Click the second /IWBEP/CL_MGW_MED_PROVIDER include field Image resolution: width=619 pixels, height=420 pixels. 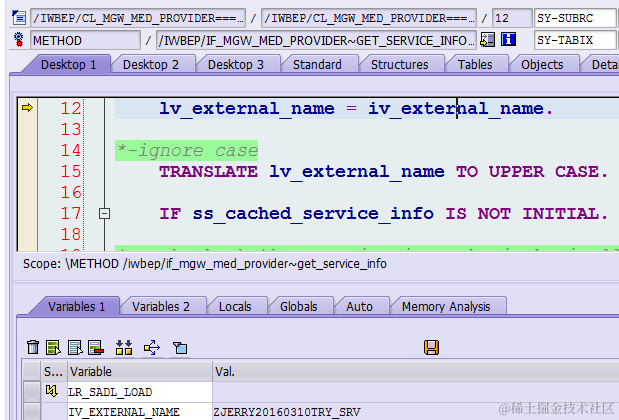pos(369,18)
